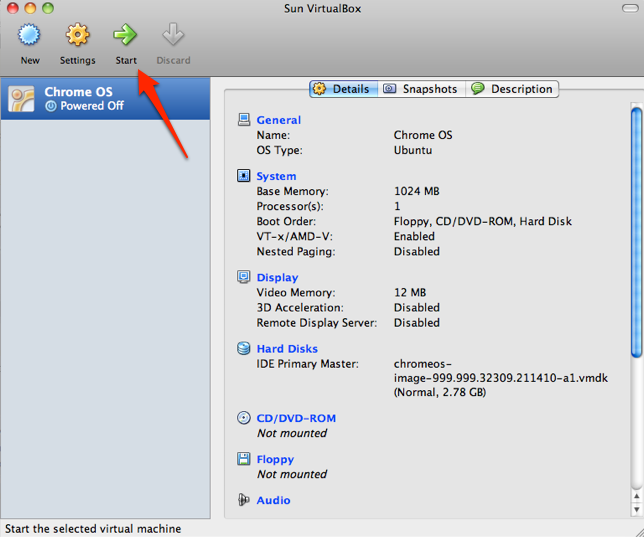Open the Settings gear icon

coord(77,35)
